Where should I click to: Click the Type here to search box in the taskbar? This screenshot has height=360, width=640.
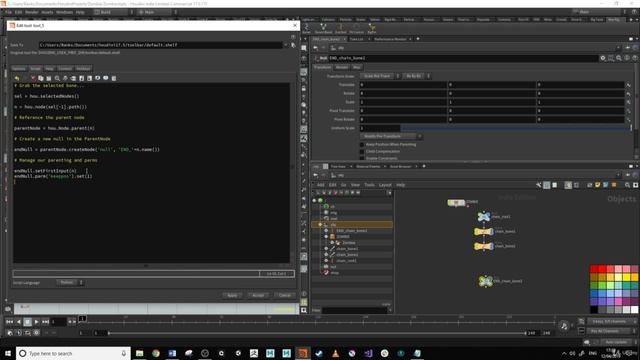click(x=73, y=353)
